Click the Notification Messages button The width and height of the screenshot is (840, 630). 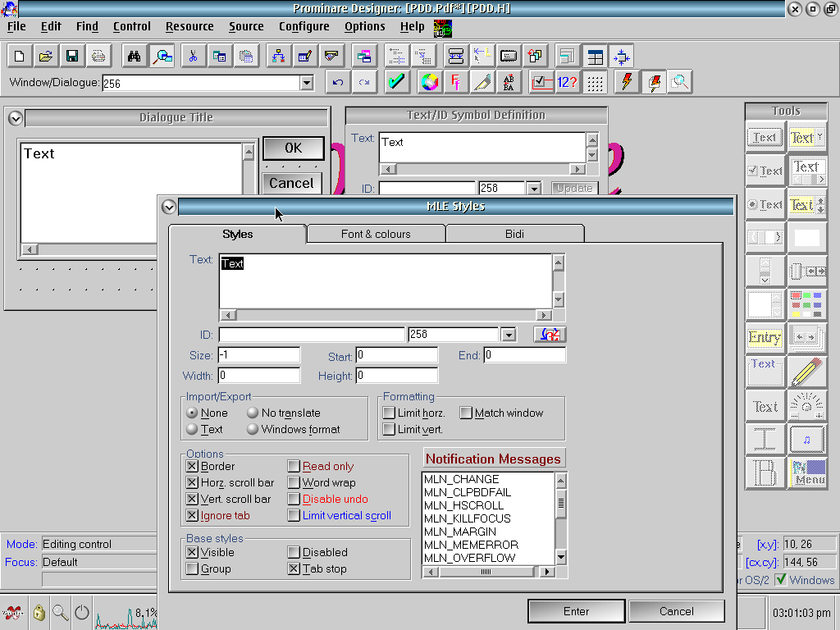point(493,459)
